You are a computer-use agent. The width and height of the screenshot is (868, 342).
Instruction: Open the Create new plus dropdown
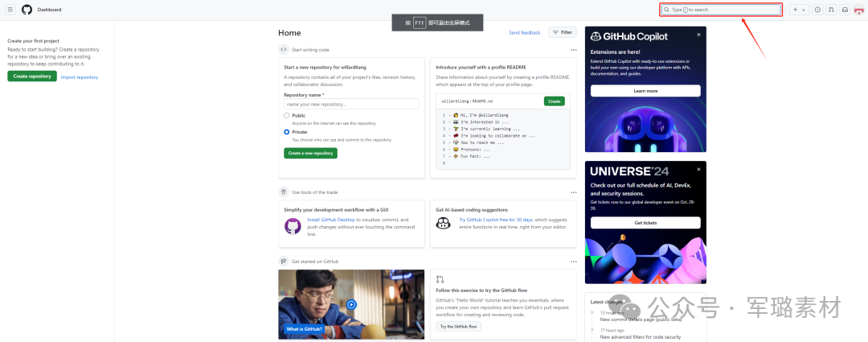point(798,10)
